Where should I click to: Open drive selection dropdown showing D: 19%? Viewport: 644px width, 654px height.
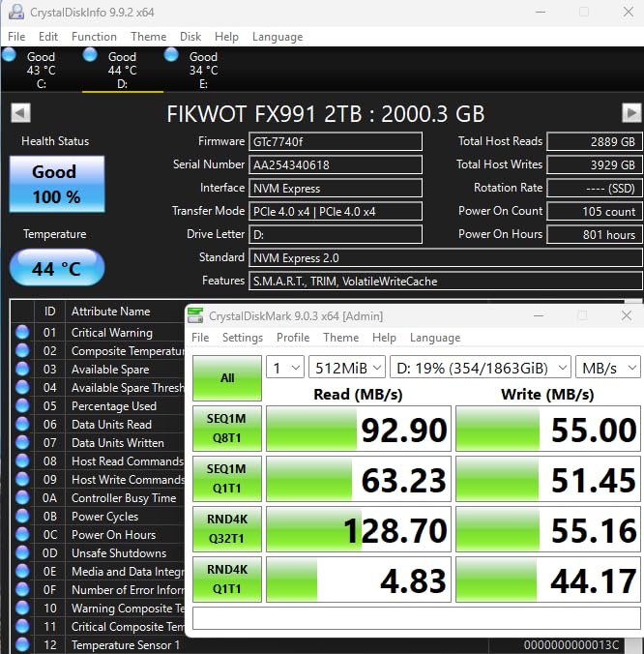pos(481,368)
